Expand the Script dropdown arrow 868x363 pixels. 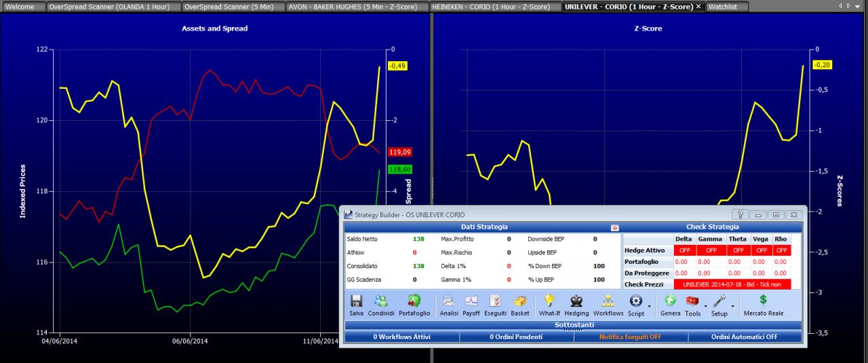coord(650,307)
